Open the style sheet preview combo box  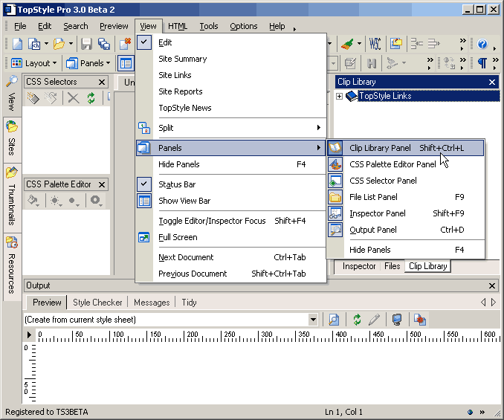pyautogui.click(x=313, y=319)
